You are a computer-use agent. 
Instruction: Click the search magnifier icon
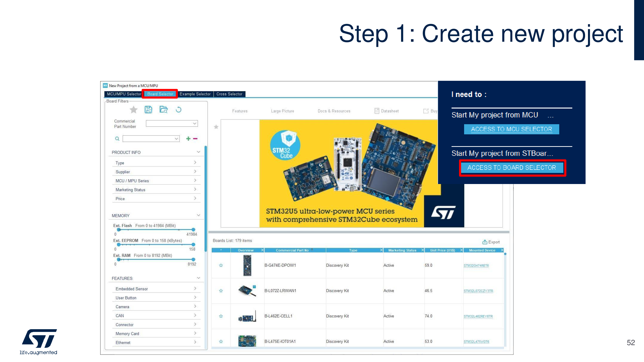point(117,139)
